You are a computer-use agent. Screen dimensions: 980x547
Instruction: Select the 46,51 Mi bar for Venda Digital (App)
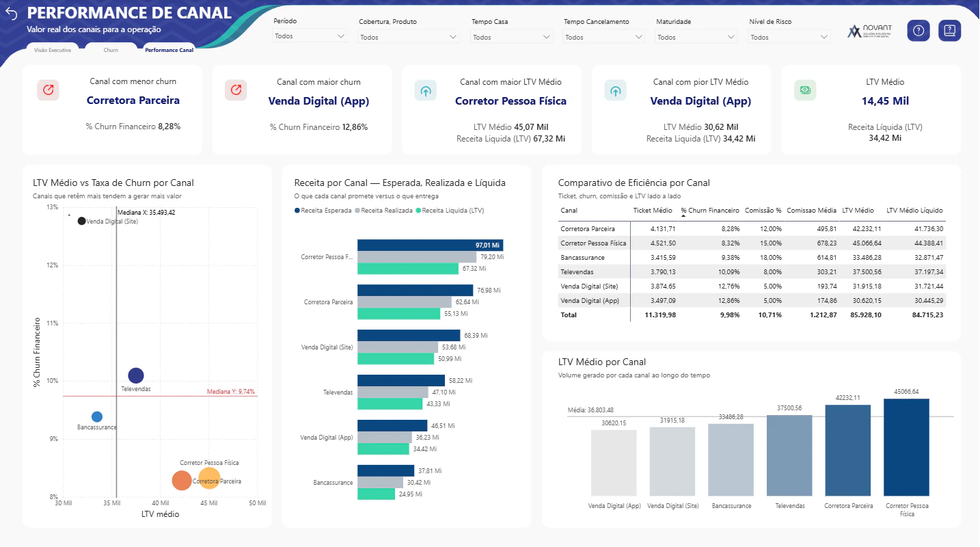(392, 426)
